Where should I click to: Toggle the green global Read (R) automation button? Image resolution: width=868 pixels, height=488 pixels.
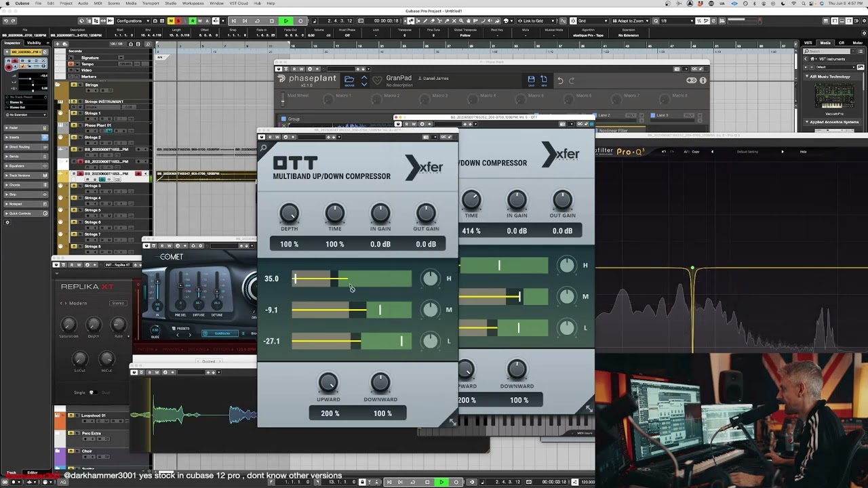click(x=193, y=21)
